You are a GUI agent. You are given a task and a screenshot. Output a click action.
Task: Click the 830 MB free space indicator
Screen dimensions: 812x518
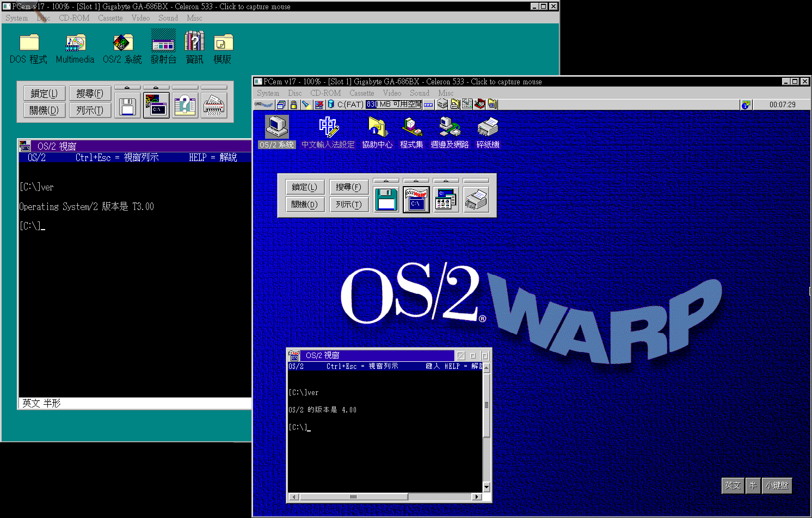point(393,104)
